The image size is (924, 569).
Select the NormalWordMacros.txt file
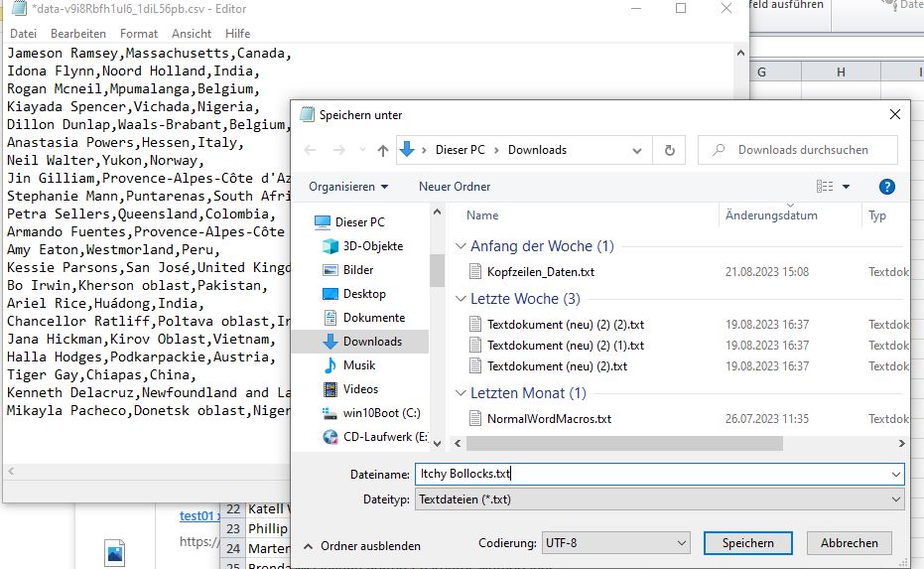coord(549,419)
